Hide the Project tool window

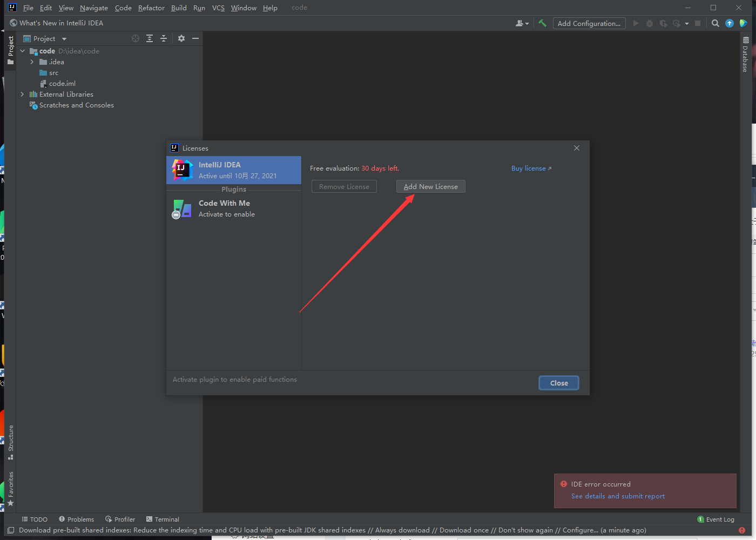click(195, 38)
